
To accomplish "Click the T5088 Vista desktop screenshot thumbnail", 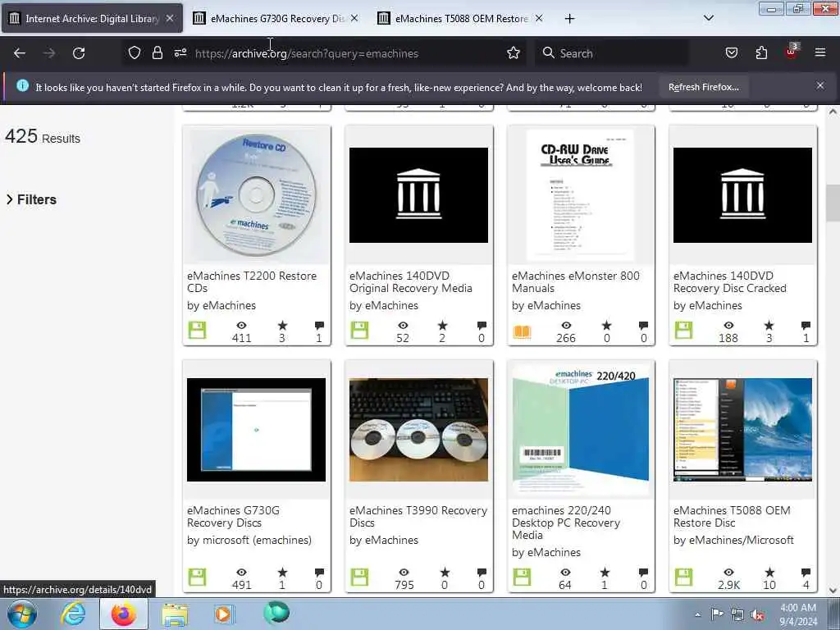I will [x=742, y=430].
